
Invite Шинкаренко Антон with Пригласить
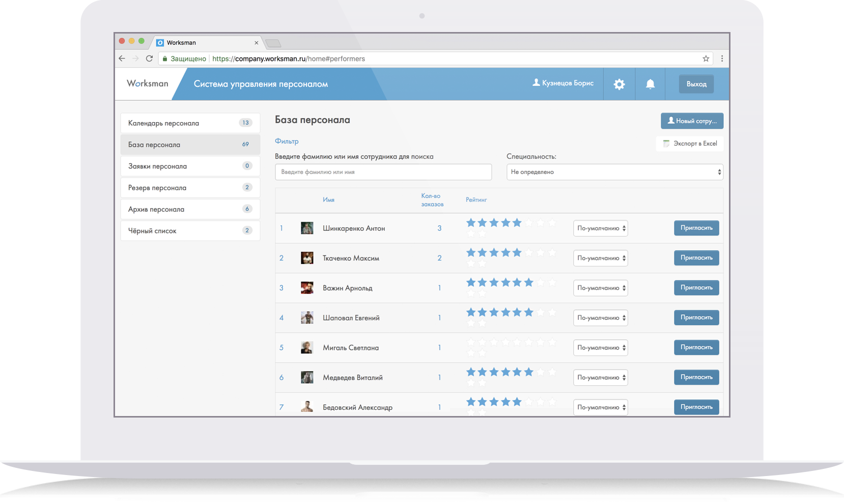[x=696, y=228]
